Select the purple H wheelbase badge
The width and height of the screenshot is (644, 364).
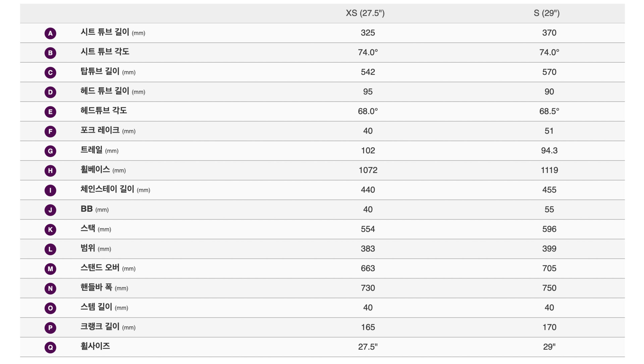[x=50, y=170]
